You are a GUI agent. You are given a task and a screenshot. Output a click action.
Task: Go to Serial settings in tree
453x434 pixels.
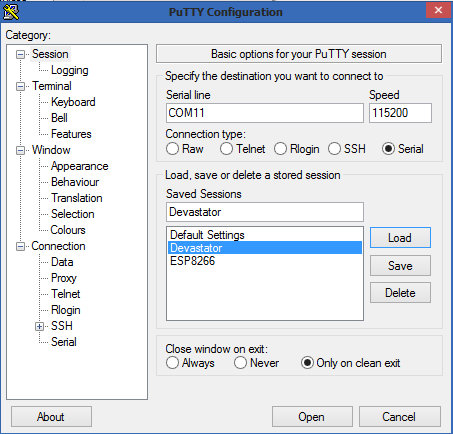[64, 342]
